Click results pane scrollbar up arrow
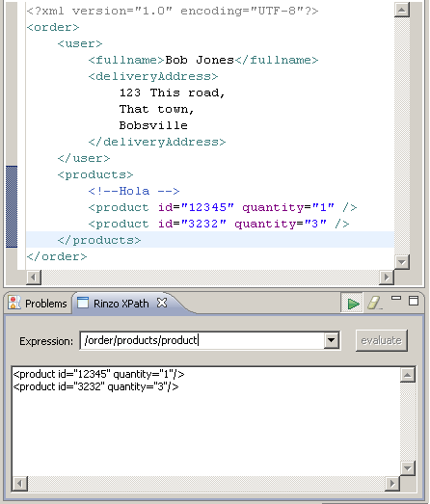The image size is (430, 504). (x=408, y=375)
